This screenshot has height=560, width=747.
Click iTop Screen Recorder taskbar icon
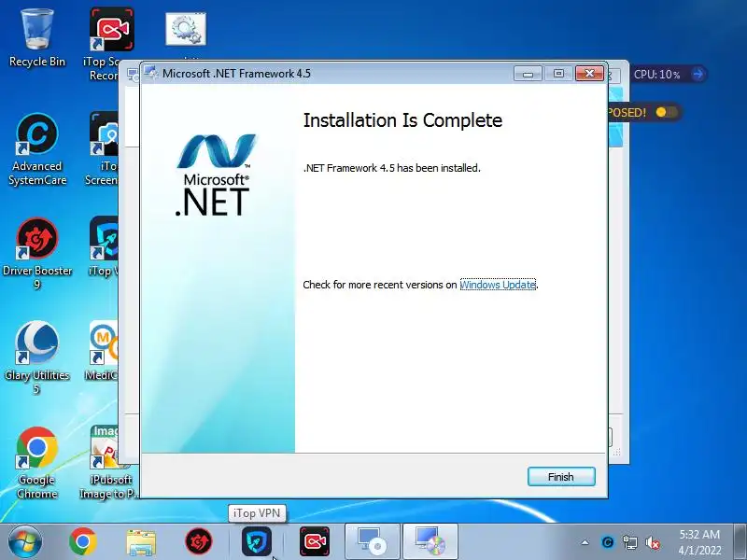coord(315,541)
